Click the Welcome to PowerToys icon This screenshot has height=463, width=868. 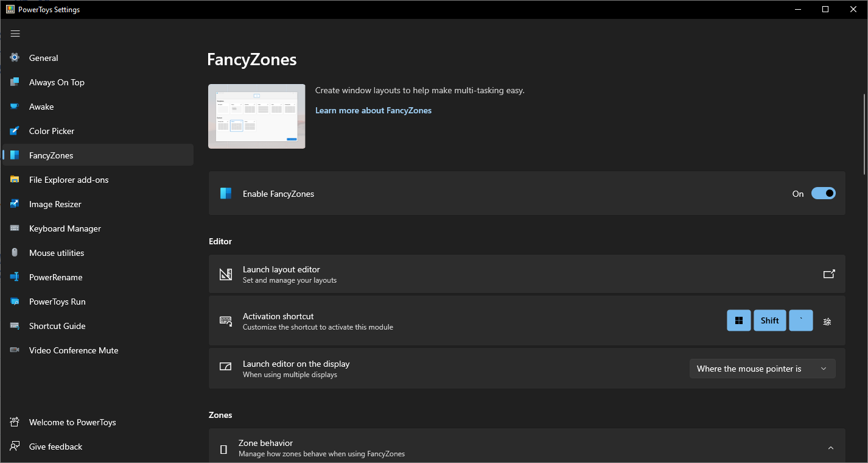(15, 422)
